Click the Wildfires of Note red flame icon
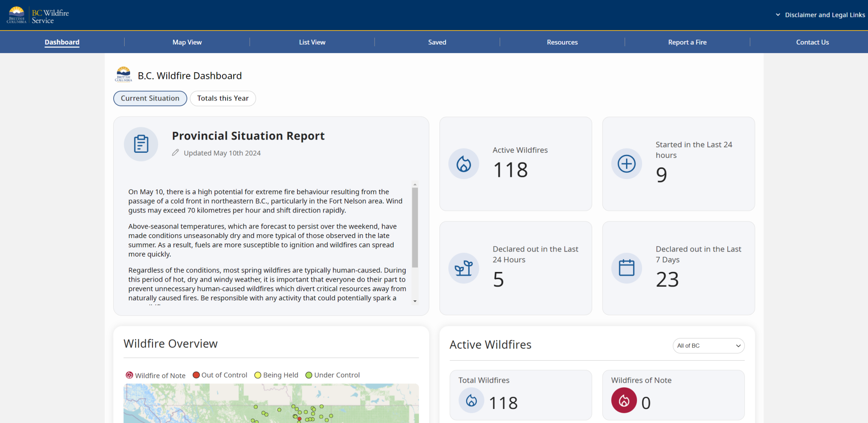This screenshot has width=868, height=423. click(624, 400)
